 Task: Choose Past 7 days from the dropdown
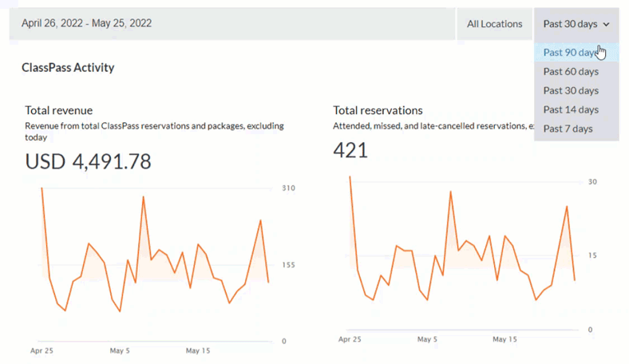coord(568,129)
